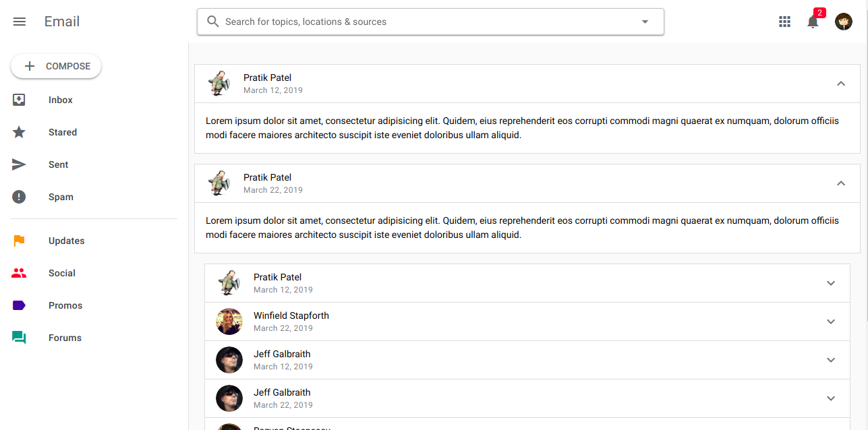Focus the search topics input field
Image resolution: width=868 pixels, height=430 pixels.
429,22
